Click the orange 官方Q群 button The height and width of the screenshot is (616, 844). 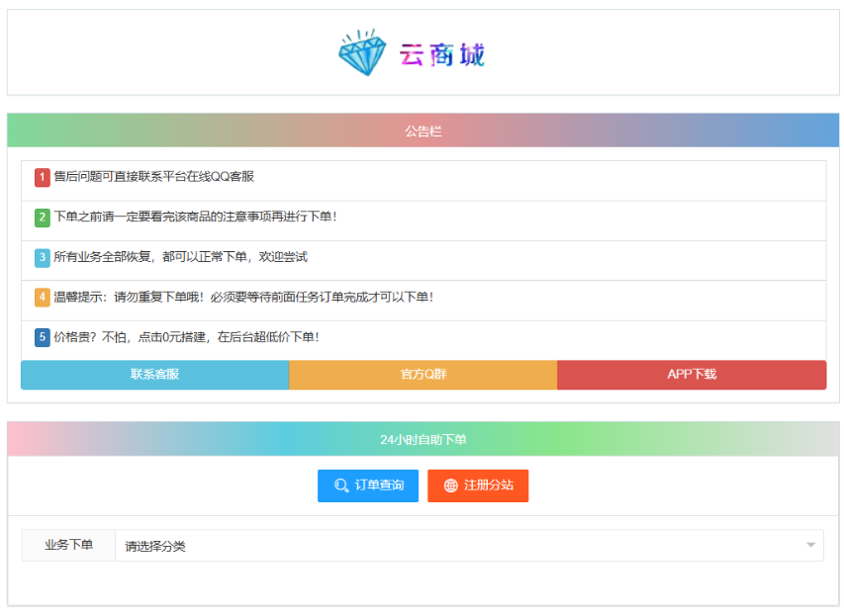(422, 375)
